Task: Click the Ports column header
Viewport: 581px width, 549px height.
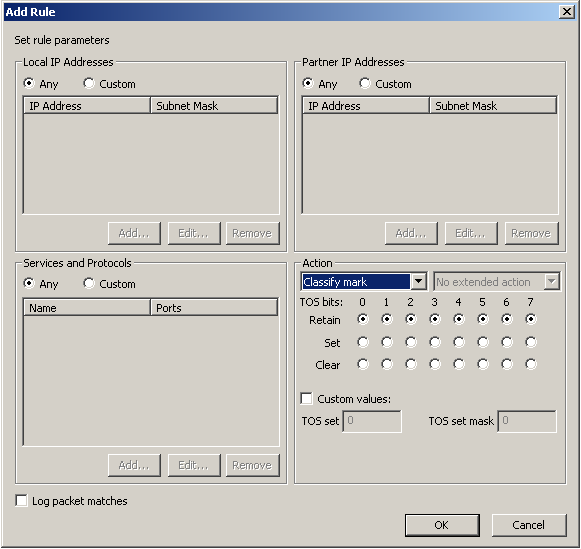Action: 214,307
